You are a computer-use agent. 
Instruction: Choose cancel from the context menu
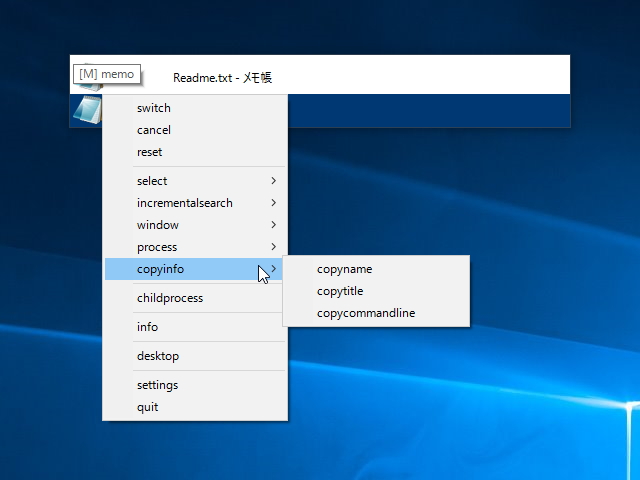point(195,130)
